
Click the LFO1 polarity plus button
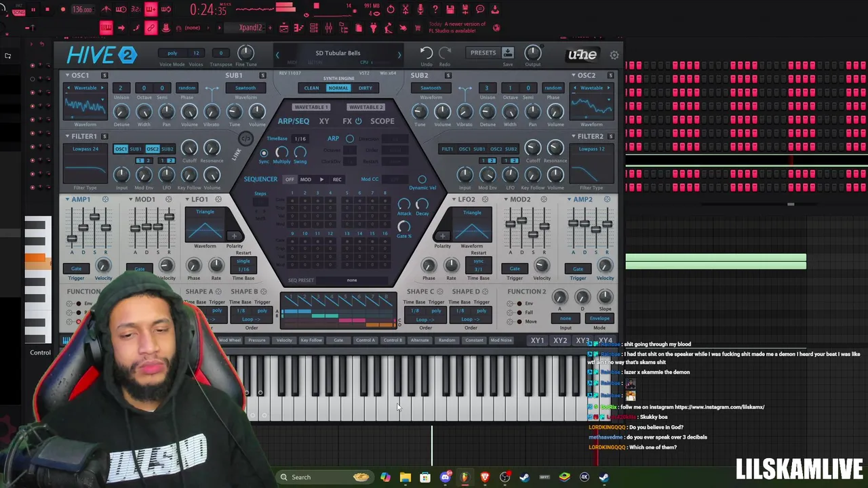pos(235,237)
